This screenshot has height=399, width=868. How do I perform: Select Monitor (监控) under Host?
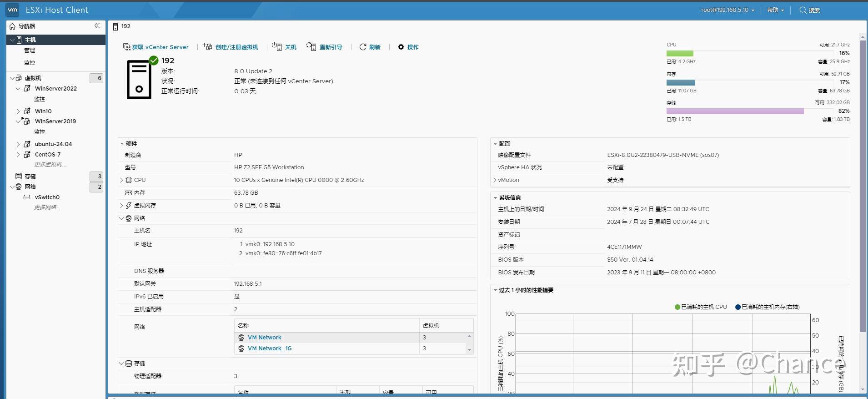click(x=30, y=63)
